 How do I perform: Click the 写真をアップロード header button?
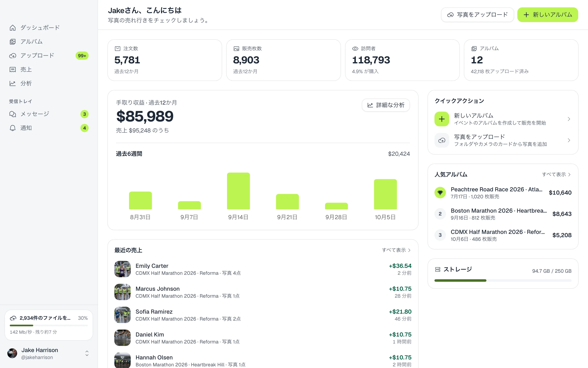pos(478,15)
